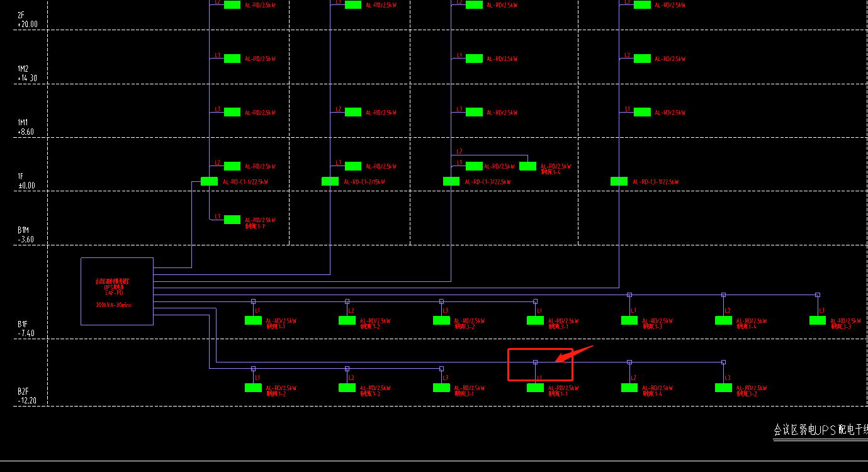Select green panel box beside AL-RD-C1-2/15kW
The height and width of the screenshot is (472, 868).
tap(330, 181)
